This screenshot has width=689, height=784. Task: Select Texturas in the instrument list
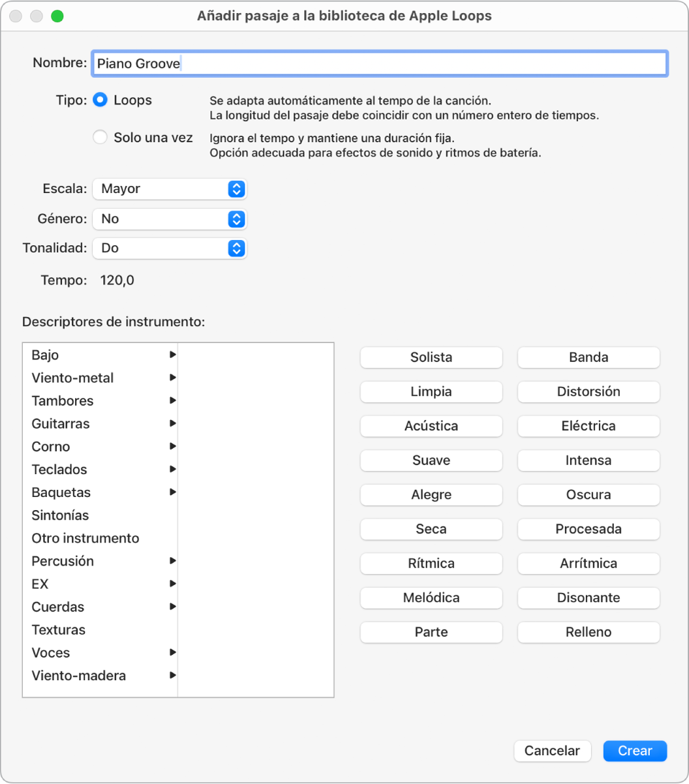pyautogui.click(x=100, y=630)
